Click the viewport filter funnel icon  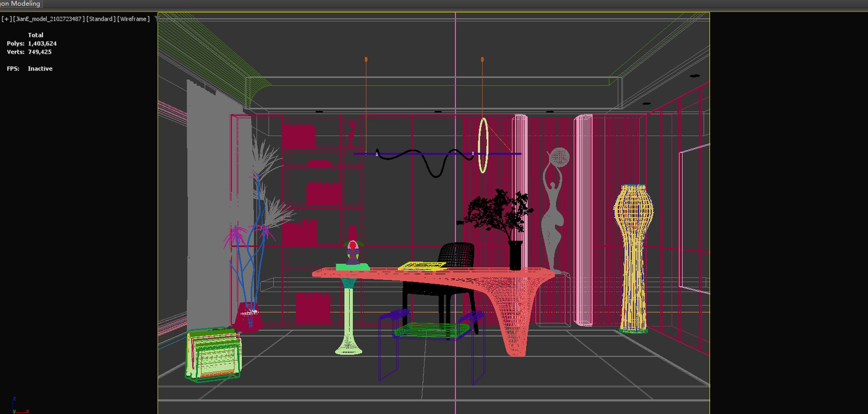point(156,19)
